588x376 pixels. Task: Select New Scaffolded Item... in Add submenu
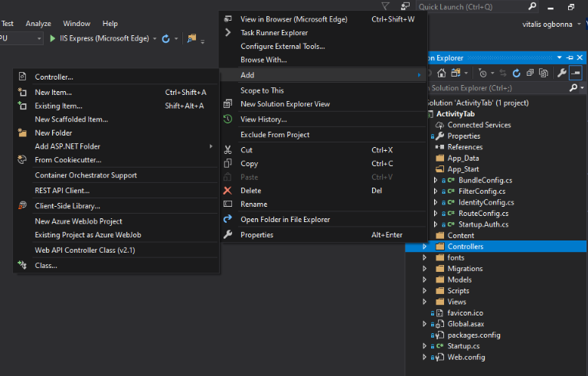click(116, 119)
